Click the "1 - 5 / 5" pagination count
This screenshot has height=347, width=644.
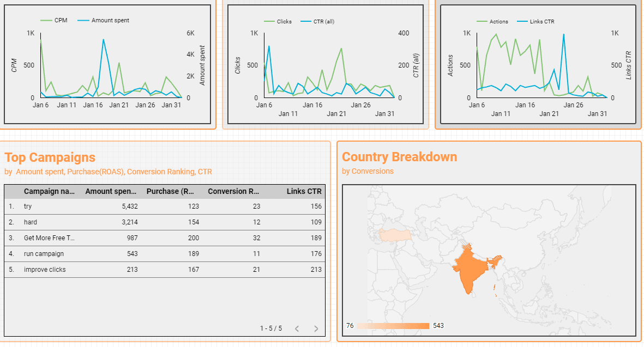[x=271, y=328]
